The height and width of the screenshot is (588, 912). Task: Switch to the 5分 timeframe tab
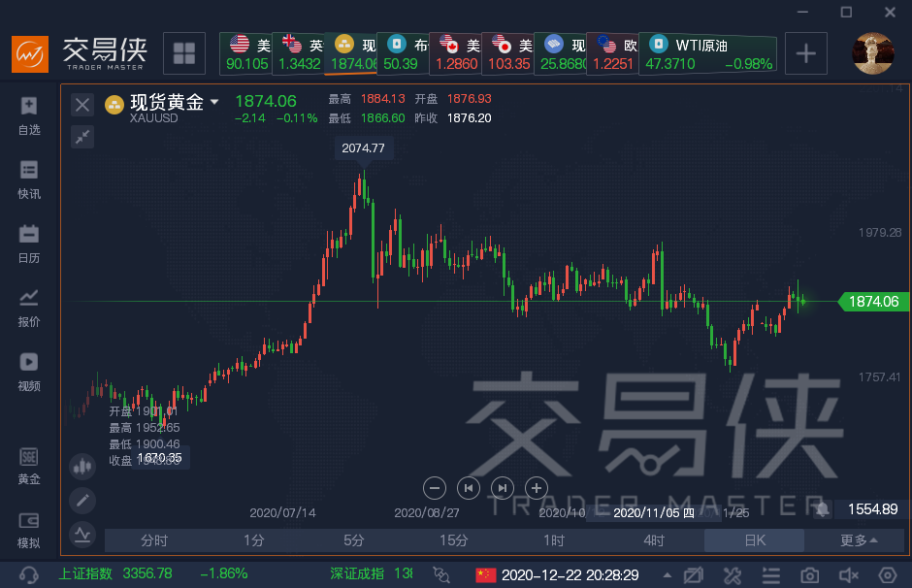pos(353,540)
